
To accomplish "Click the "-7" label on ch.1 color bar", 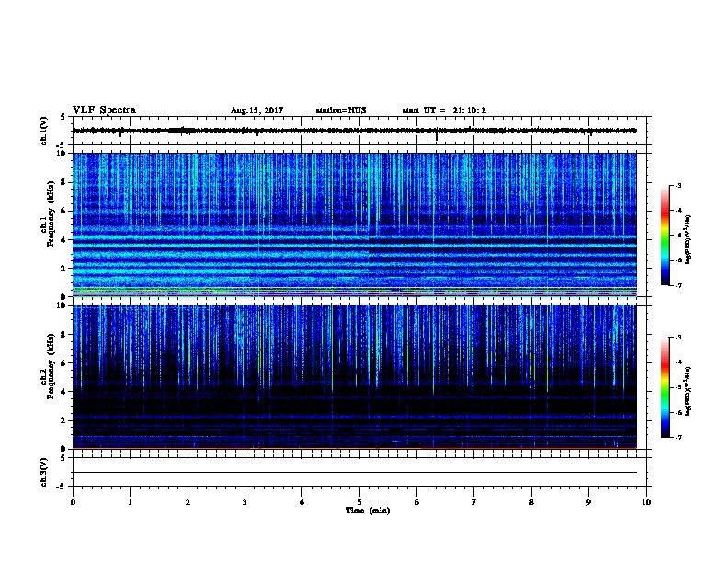I will point(677,285).
